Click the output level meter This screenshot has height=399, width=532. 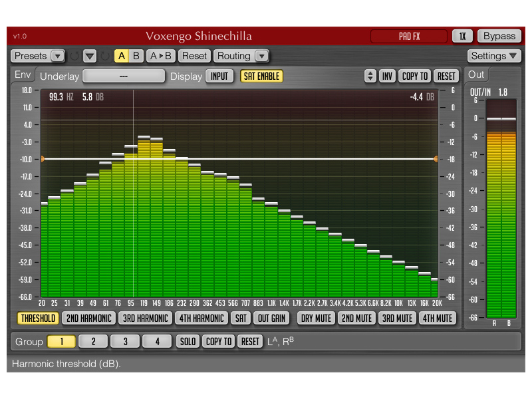coord(501,208)
